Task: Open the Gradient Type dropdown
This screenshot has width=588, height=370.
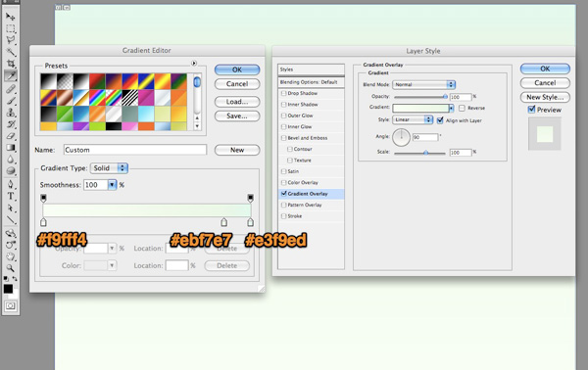Action: pyautogui.click(x=109, y=168)
